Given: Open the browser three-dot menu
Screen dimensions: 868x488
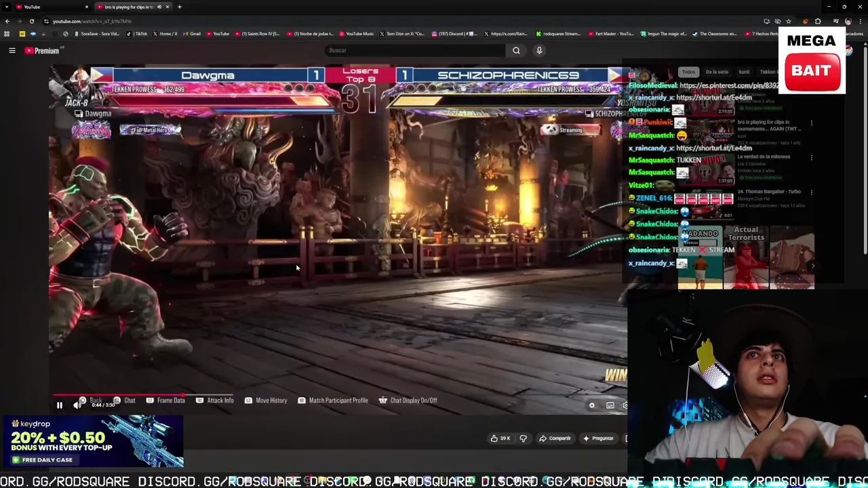Looking at the screenshot, I should [x=861, y=21].
